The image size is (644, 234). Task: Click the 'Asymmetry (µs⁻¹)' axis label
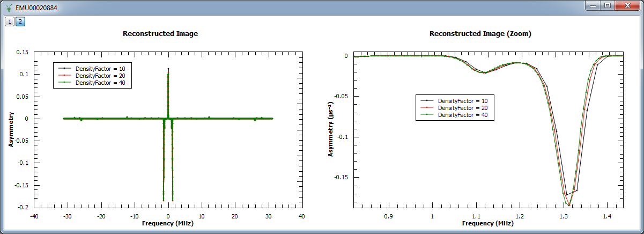[x=331, y=129]
